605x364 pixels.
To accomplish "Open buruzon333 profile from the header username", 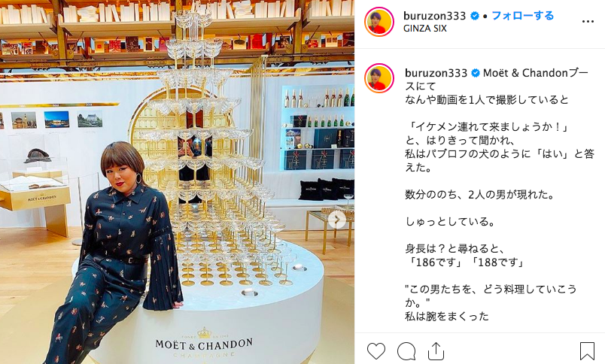I will (x=434, y=16).
